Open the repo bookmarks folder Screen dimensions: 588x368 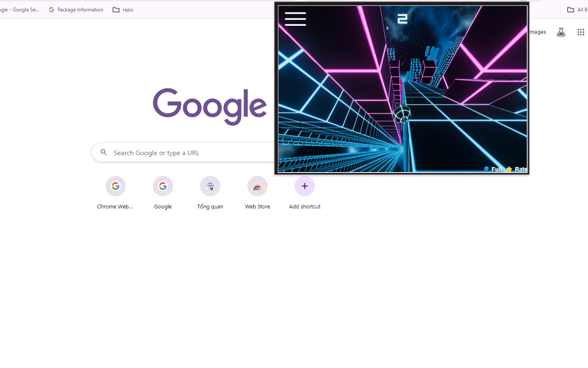click(123, 10)
